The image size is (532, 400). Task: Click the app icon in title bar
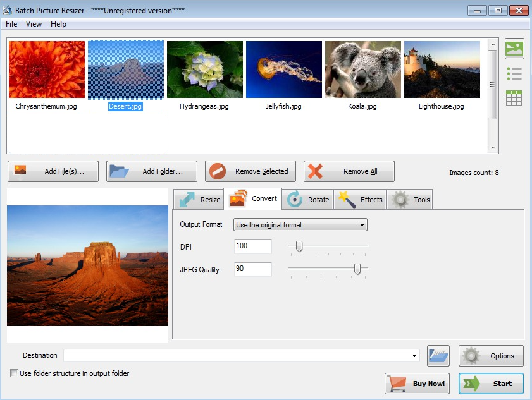(7, 10)
